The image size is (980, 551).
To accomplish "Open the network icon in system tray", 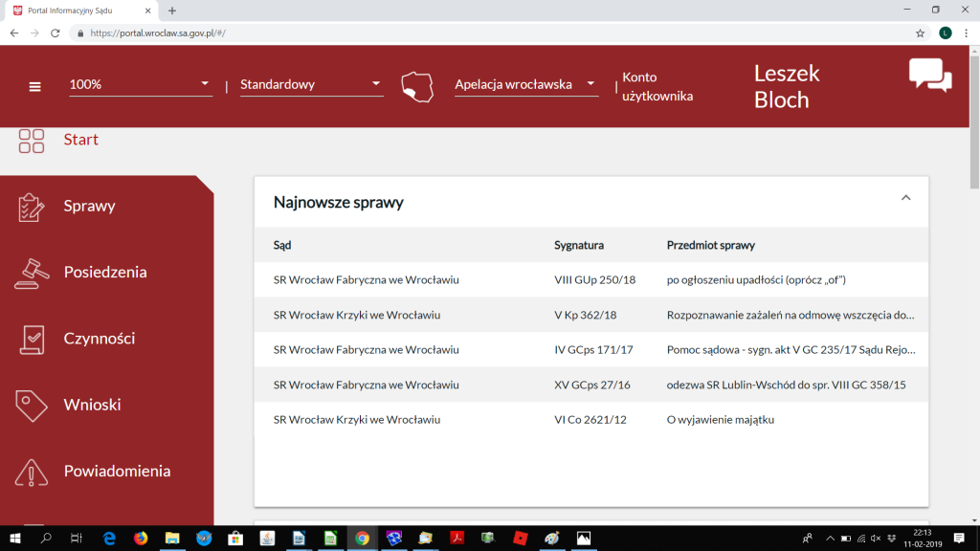I will tap(861, 538).
